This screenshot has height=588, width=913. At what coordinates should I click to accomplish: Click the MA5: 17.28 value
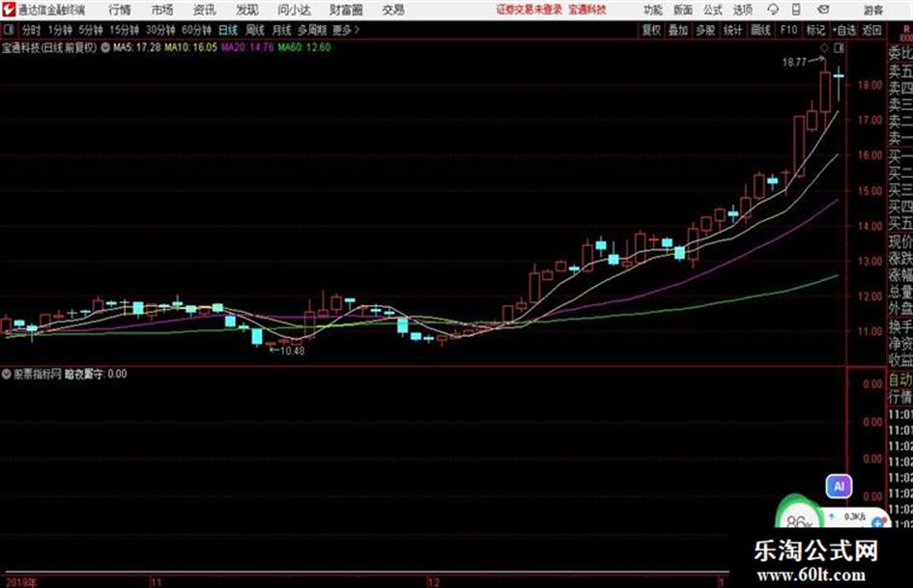(136, 47)
